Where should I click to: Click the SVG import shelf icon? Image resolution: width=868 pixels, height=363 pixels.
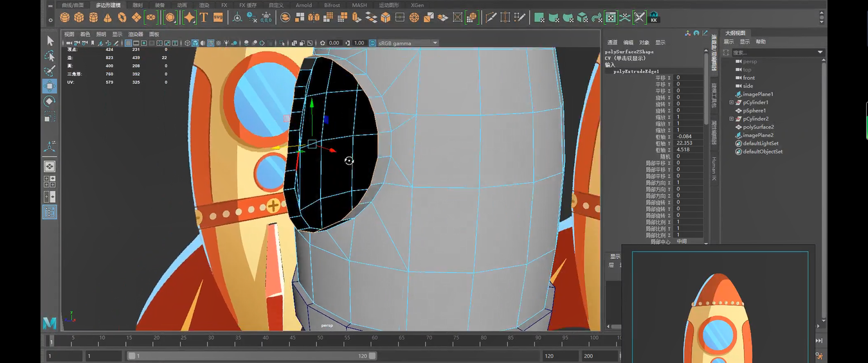[218, 17]
